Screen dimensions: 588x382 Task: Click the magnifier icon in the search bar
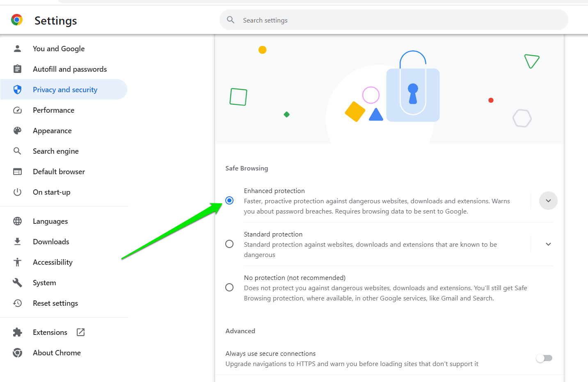[x=231, y=20]
